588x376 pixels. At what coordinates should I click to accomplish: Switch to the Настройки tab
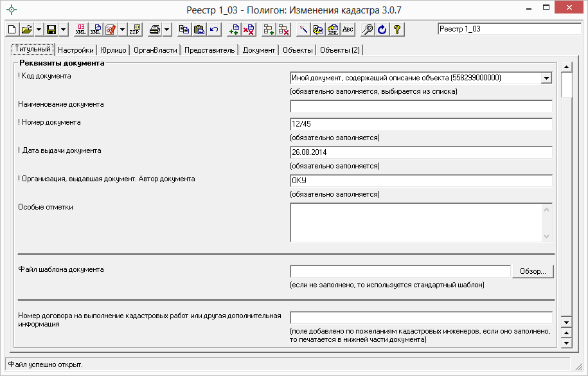[x=75, y=50]
